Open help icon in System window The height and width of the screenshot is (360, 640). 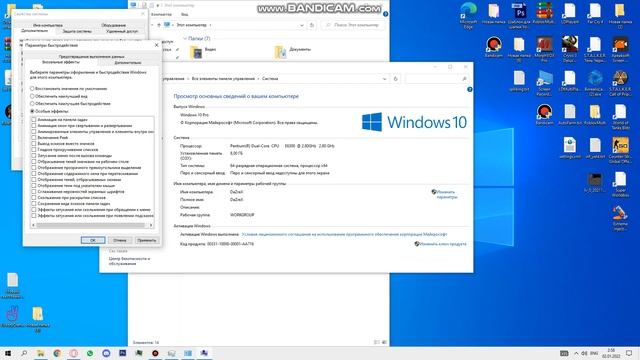(469, 89)
